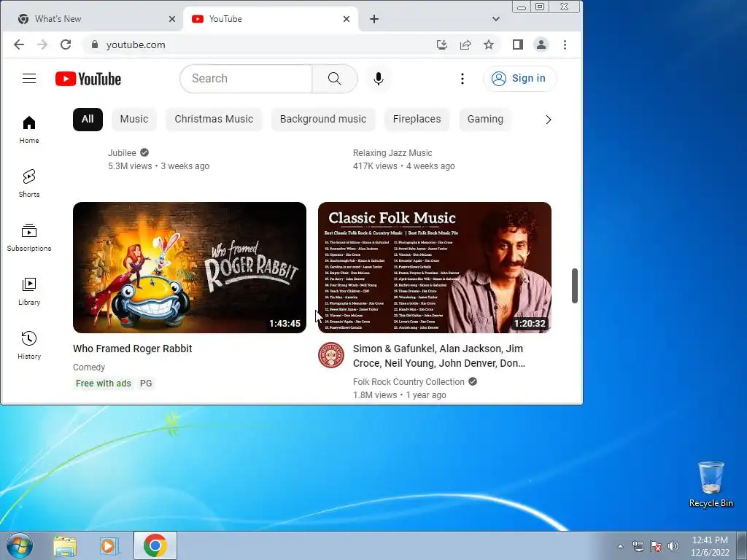Screen dimensions: 747x560
Task: Click the browser back arrow
Action: click(x=18, y=44)
